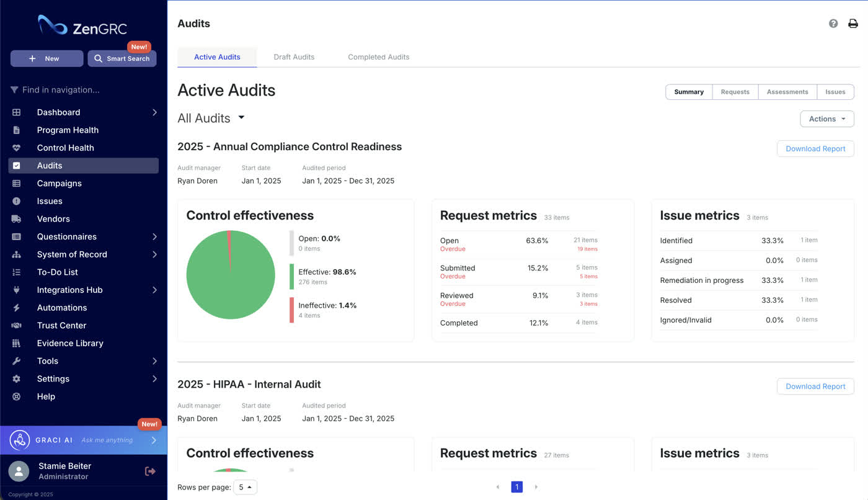Click the Integrations Hub plug icon

(17, 290)
